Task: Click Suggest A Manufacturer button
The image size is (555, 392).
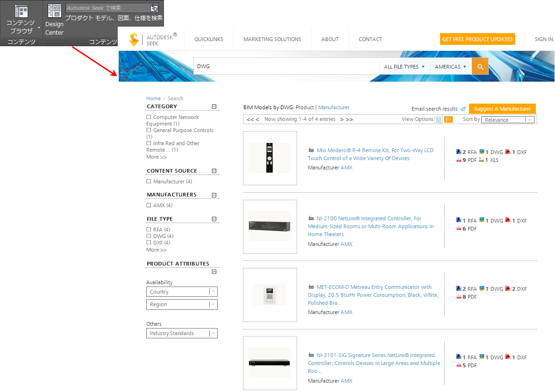Action: [x=502, y=109]
